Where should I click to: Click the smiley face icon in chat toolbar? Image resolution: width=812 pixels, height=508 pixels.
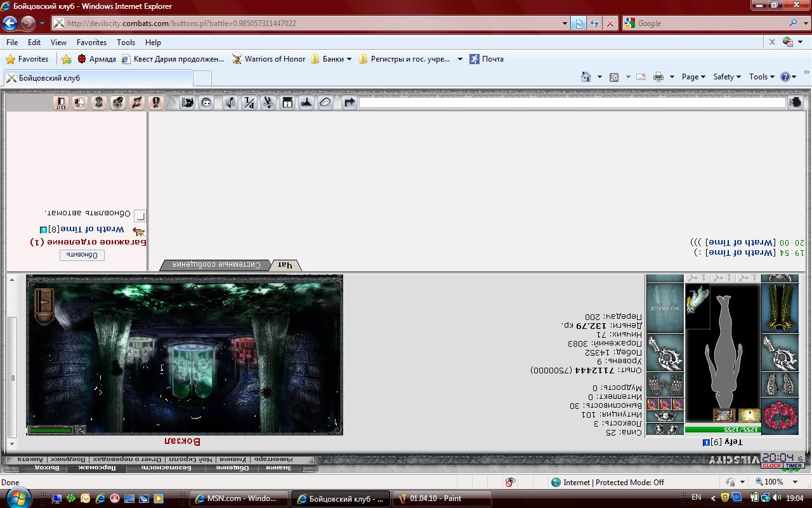point(206,102)
